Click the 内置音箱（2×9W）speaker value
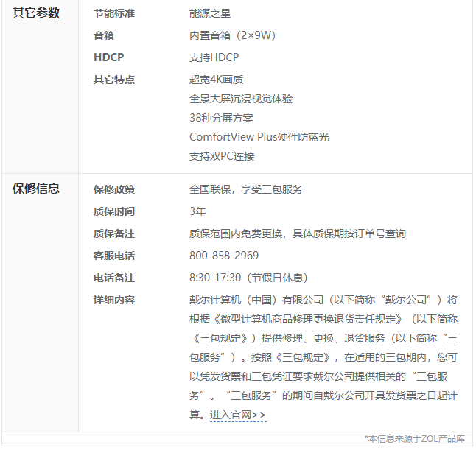Viewport: 476px width, 450px height. pos(232,35)
